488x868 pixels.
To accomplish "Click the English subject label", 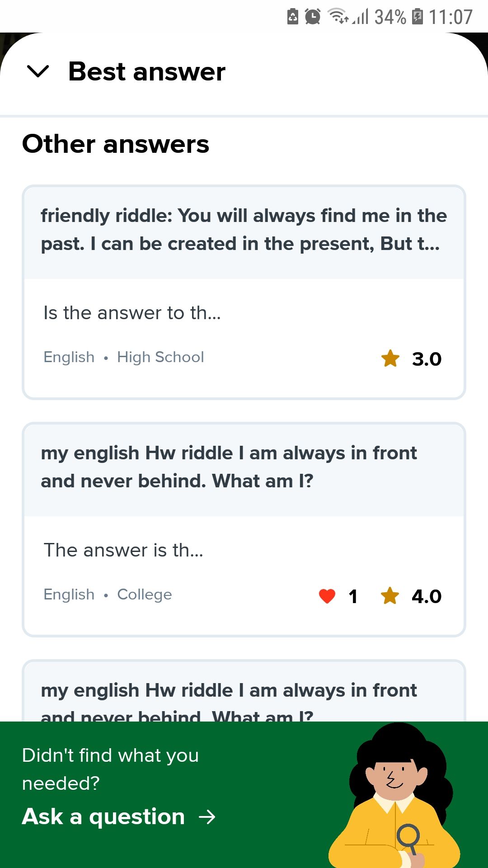I will pos(68,357).
